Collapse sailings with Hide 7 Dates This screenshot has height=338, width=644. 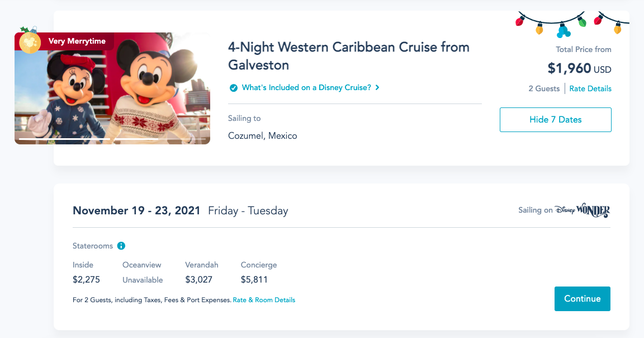click(555, 120)
